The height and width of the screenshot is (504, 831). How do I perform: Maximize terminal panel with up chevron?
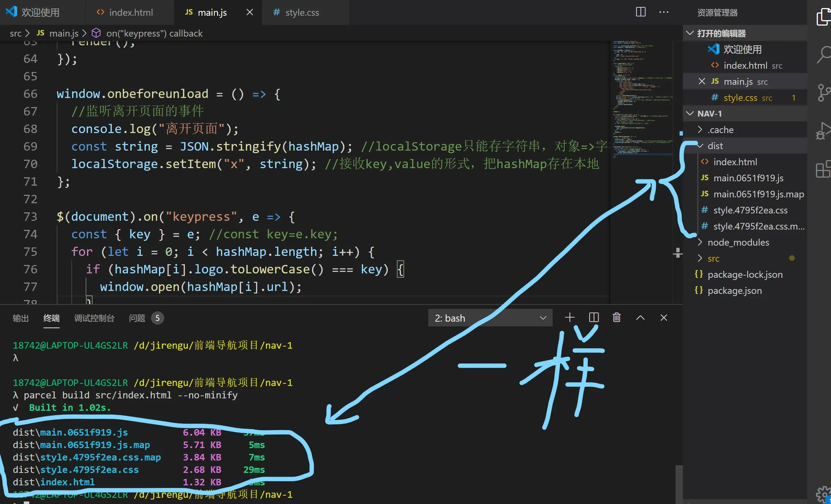pyautogui.click(x=640, y=318)
